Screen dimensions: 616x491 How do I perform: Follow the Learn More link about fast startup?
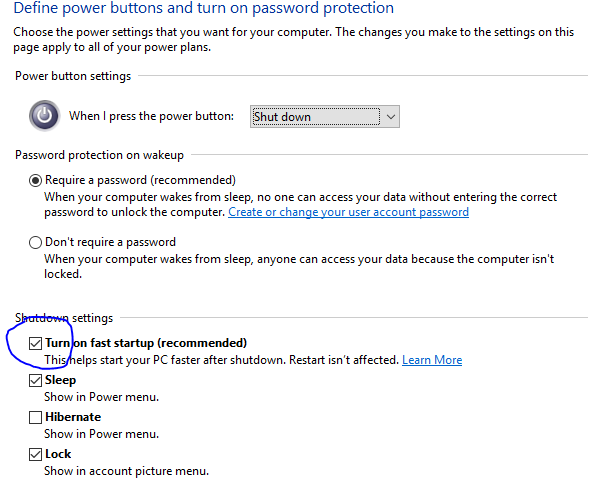pos(432,360)
